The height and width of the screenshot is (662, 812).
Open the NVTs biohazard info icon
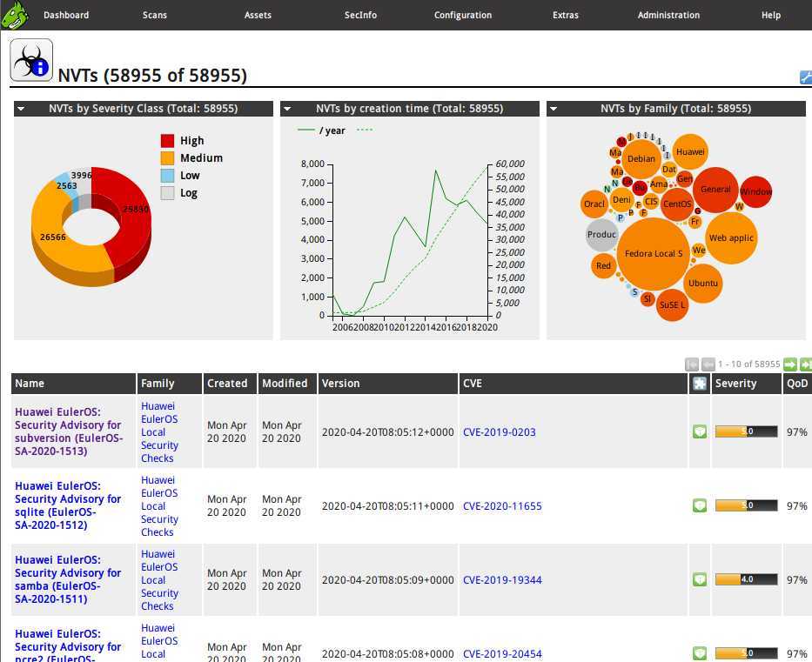pos(31,59)
